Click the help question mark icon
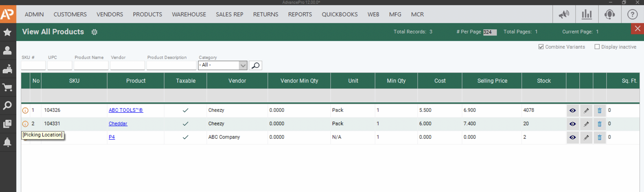Screen dimensions: 644x192 click(632, 15)
